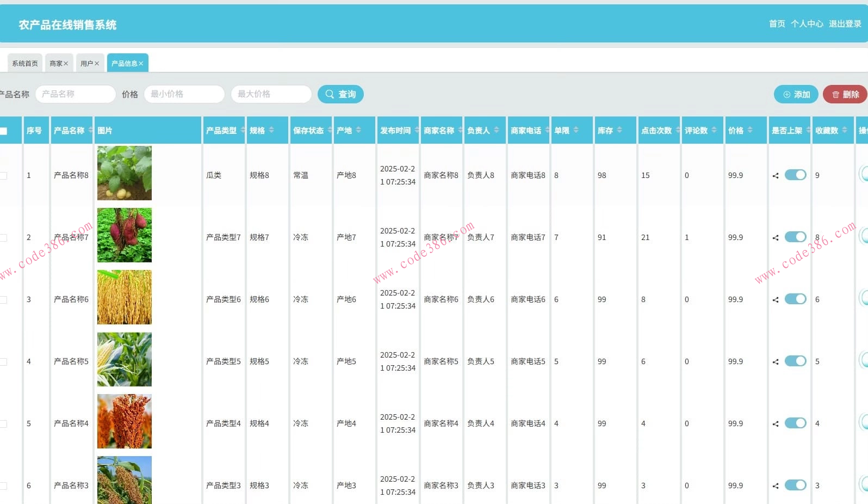The image size is (868, 504).
Task: Click the 添加 button
Action: click(796, 94)
